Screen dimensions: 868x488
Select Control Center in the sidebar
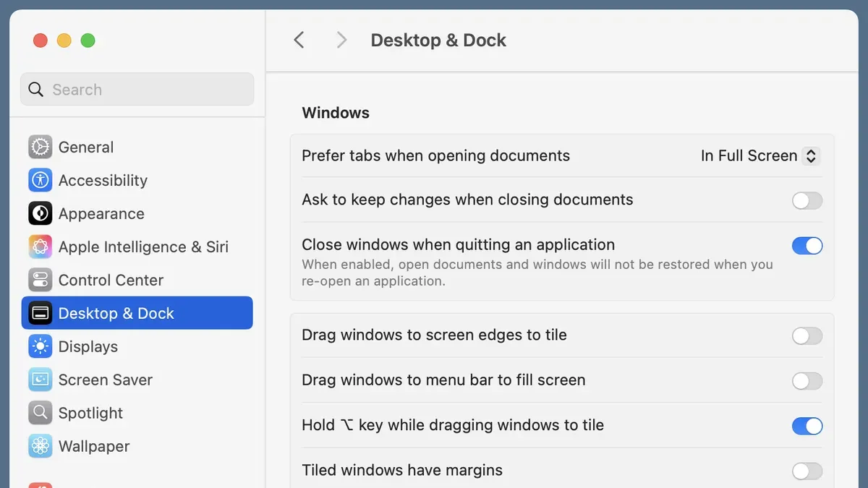111,280
